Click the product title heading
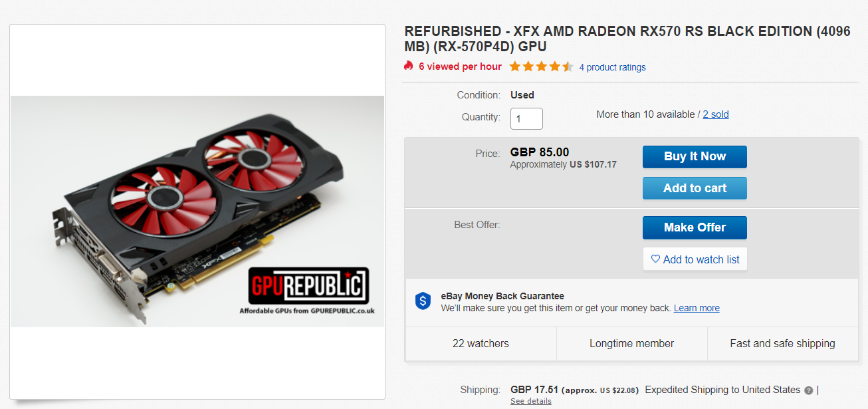 [627, 39]
